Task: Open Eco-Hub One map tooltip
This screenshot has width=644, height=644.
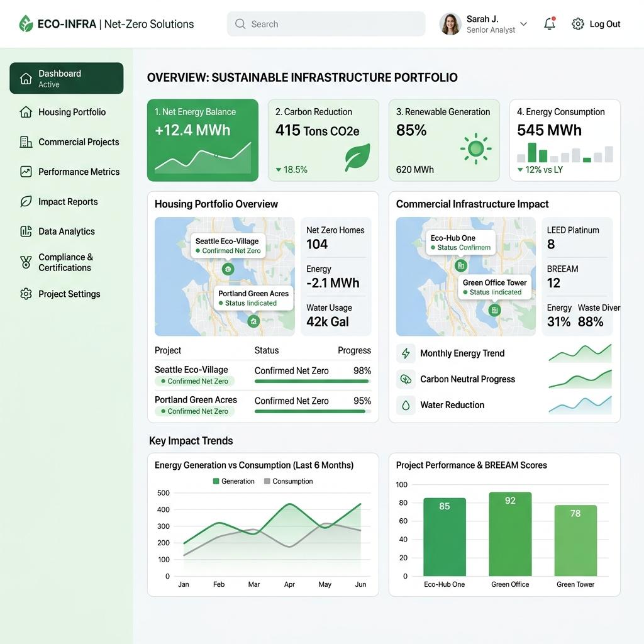Action: tap(460, 242)
